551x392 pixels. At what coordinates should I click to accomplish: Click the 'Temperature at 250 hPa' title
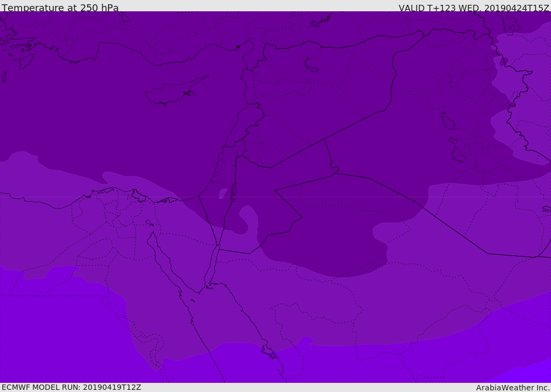click(x=60, y=8)
